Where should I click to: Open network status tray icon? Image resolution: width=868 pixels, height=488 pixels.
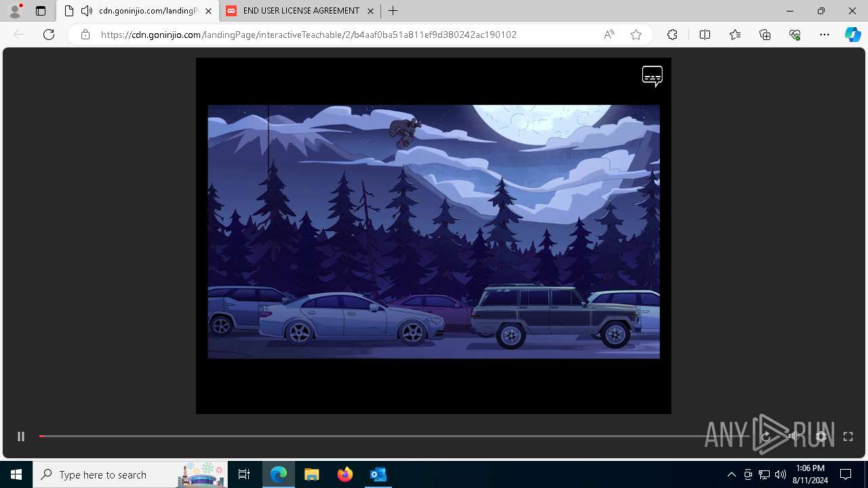click(x=764, y=474)
